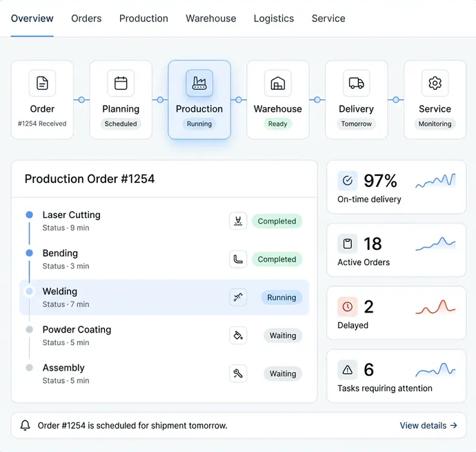Click the On-time delivery check-clock icon
The image size is (476, 452).
coord(348,181)
